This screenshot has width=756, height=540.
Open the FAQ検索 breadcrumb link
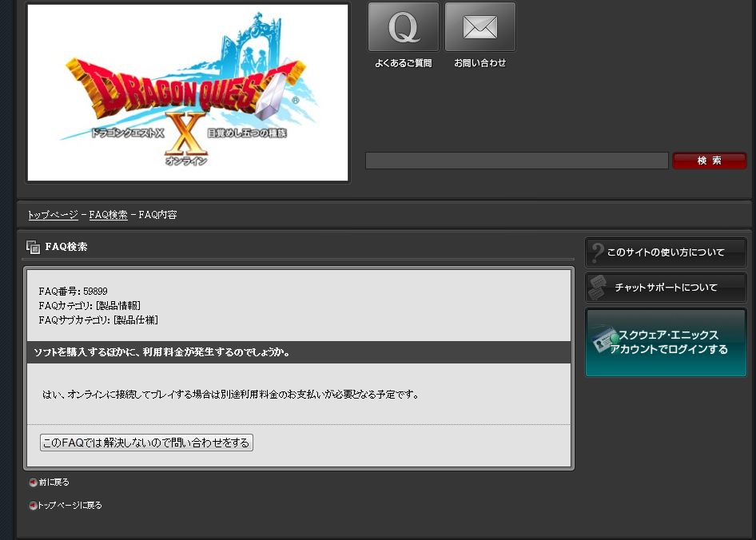click(x=109, y=215)
